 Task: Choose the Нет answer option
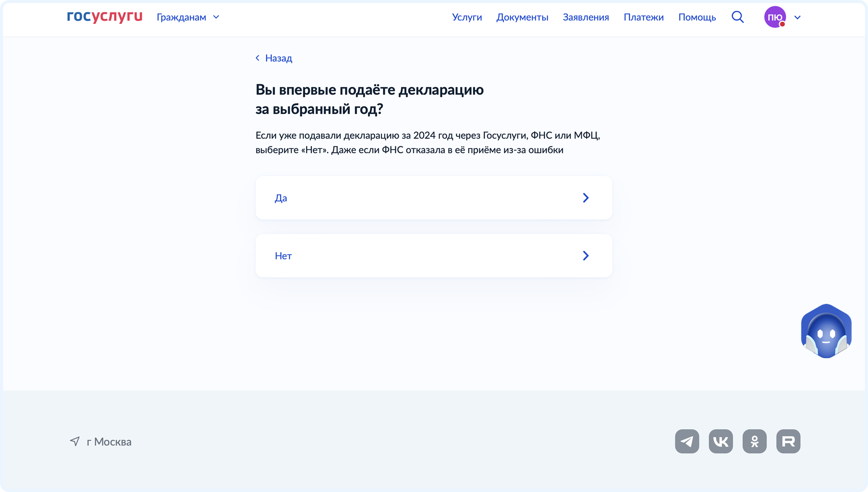coord(434,255)
